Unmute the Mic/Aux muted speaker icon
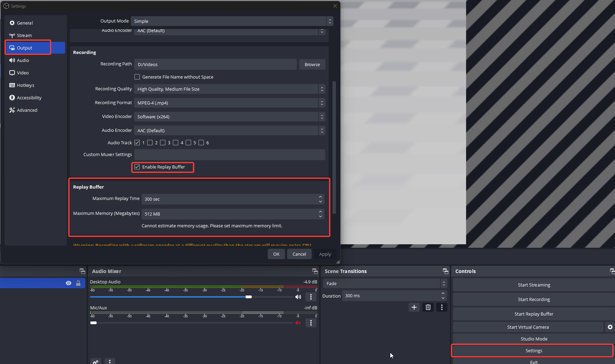The width and height of the screenshot is (615, 364). 298,323
